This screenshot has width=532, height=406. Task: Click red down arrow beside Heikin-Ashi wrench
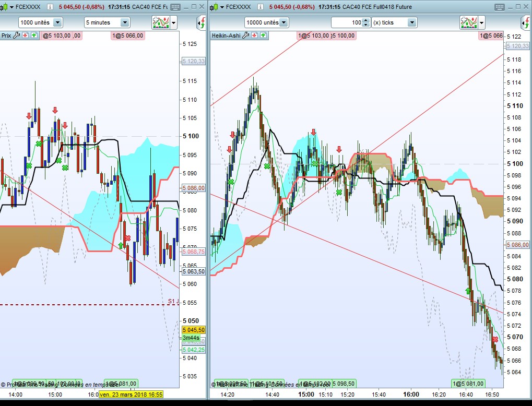click(254, 35)
